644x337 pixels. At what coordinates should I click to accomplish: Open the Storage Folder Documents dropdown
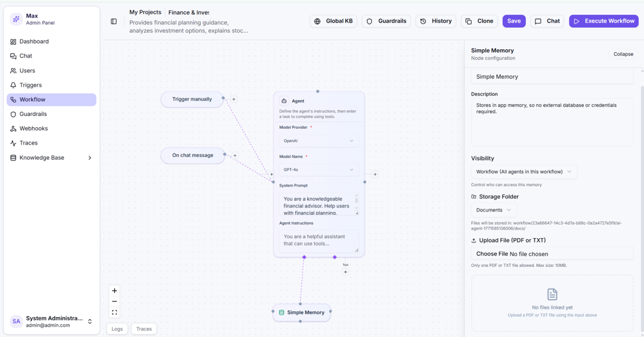(494, 210)
